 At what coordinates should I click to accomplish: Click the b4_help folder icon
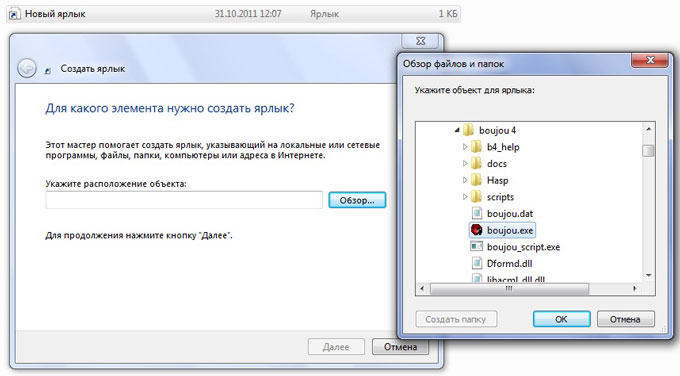476,147
